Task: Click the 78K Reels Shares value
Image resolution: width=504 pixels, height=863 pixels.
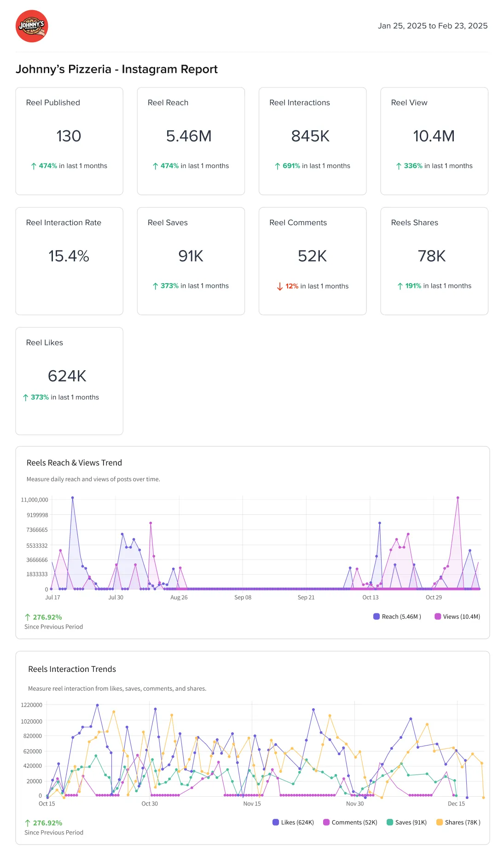Action: click(432, 256)
